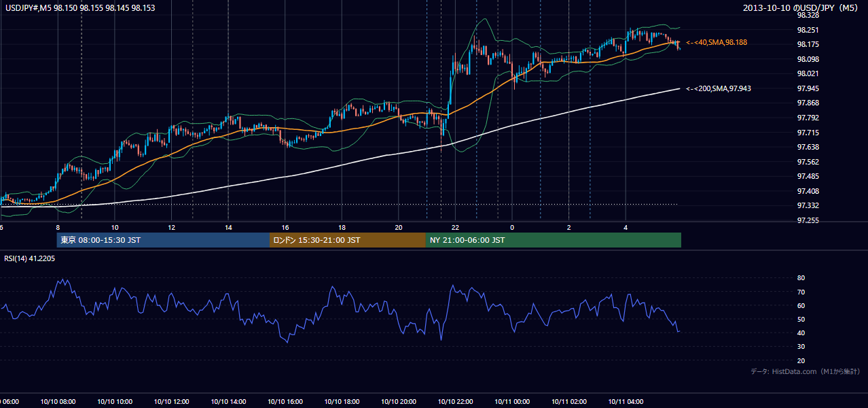Click the 97.868 price axis label
The image size is (868, 408).
[807, 103]
